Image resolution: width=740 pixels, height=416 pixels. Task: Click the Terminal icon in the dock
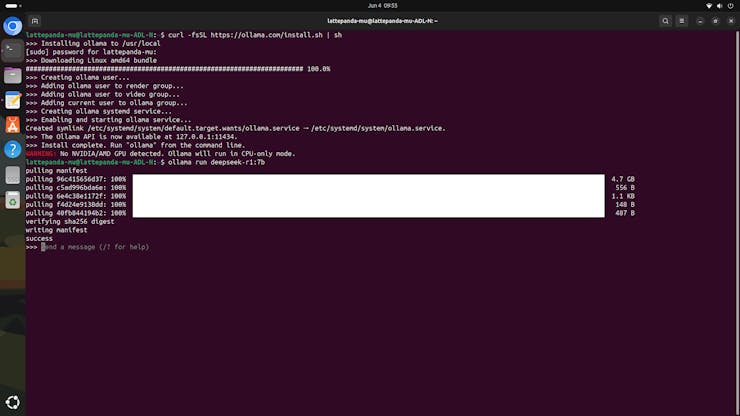click(x=13, y=50)
